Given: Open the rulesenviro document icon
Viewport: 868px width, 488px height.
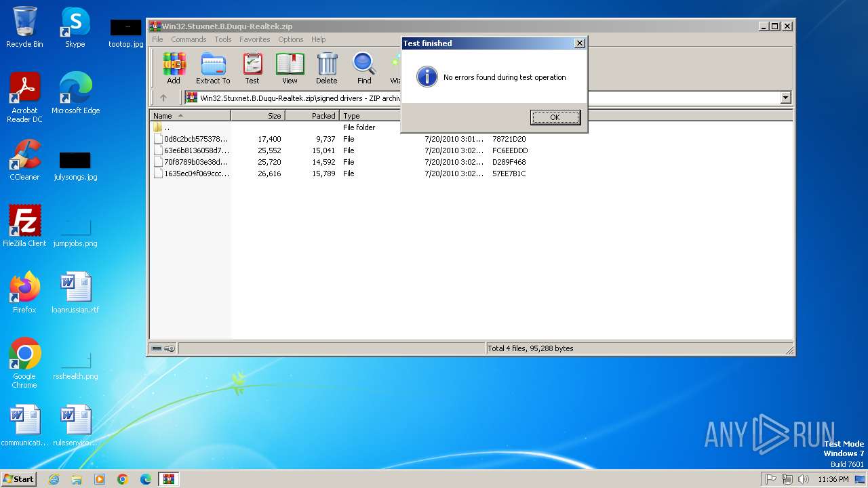Looking at the screenshot, I should [75, 426].
